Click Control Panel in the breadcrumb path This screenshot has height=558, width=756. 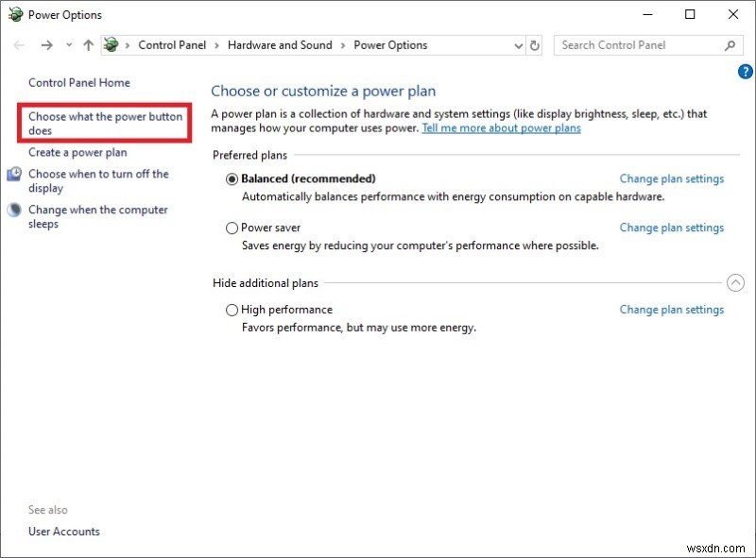172,44
